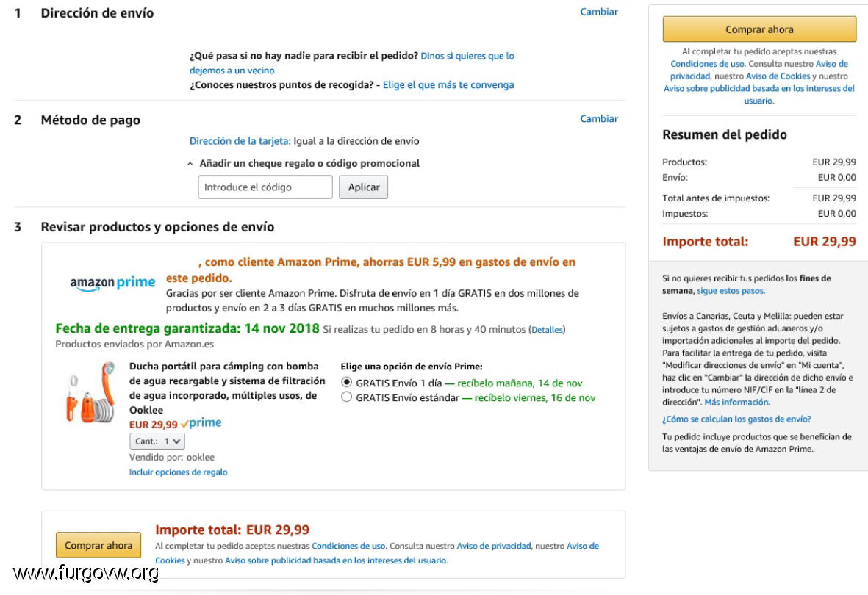
Task: Click the Introduce el código field
Action: click(265, 187)
